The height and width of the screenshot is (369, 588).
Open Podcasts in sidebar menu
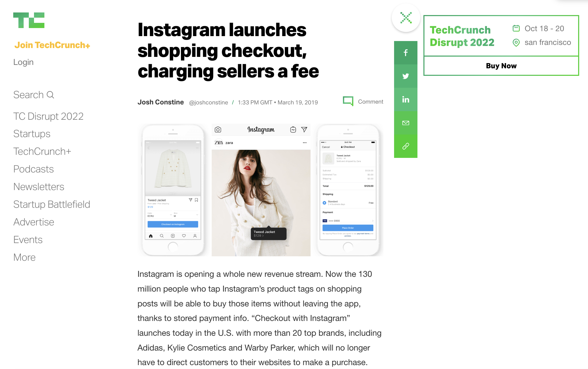(x=33, y=169)
